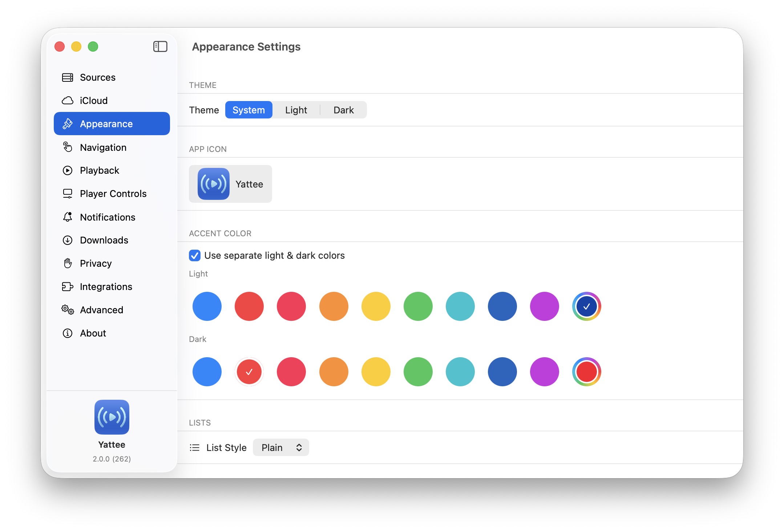Toggle the sidebar with the panel icon
784x532 pixels.
160,47
